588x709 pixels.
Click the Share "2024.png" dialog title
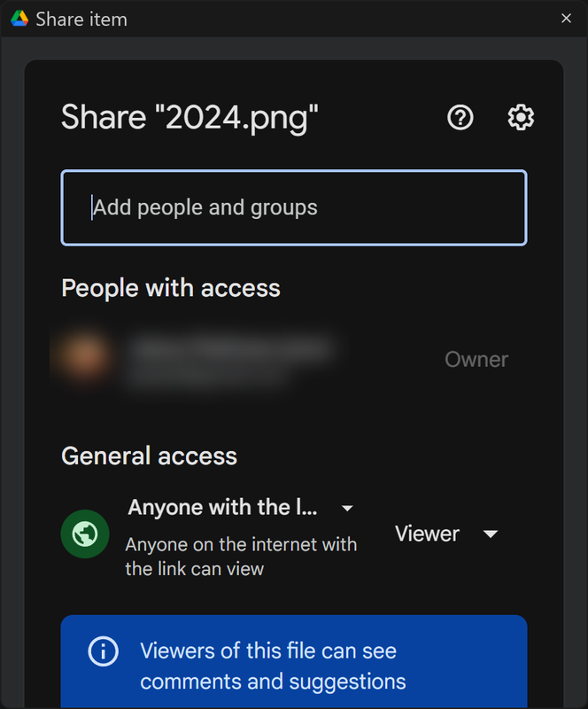[190, 118]
